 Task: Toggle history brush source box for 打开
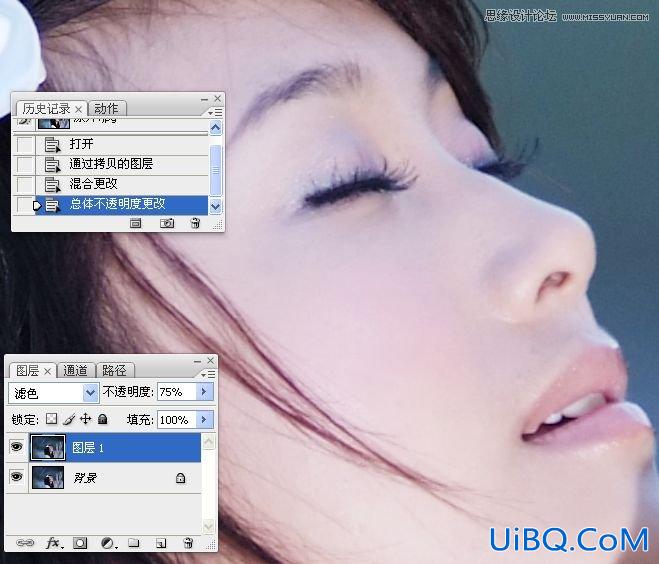25,145
